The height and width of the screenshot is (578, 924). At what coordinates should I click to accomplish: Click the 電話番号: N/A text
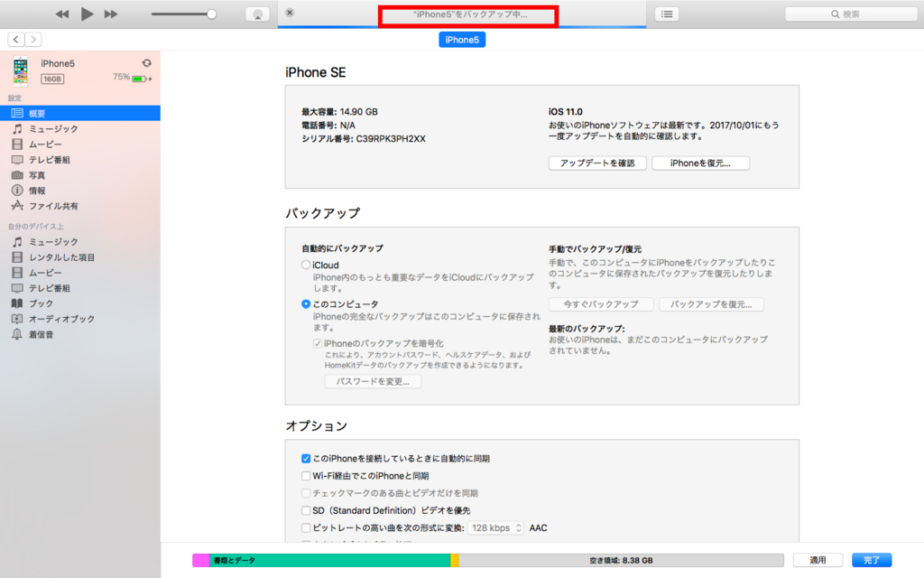click(328, 126)
